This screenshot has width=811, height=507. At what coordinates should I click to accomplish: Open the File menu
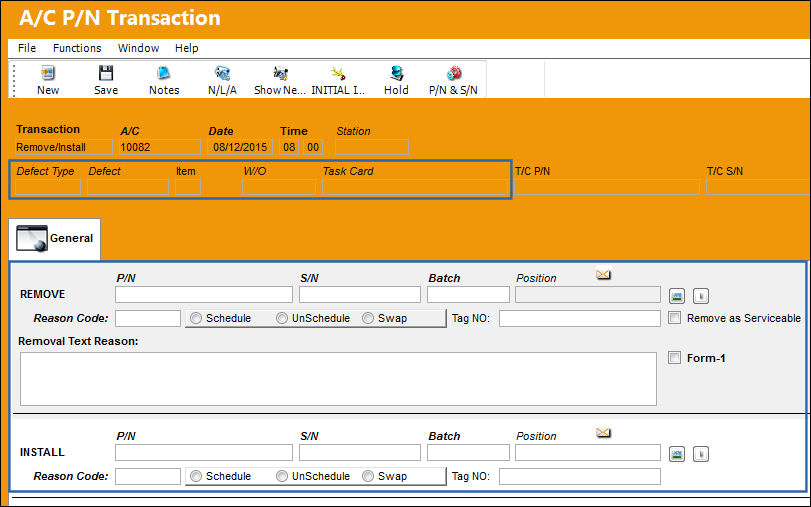click(27, 48)
